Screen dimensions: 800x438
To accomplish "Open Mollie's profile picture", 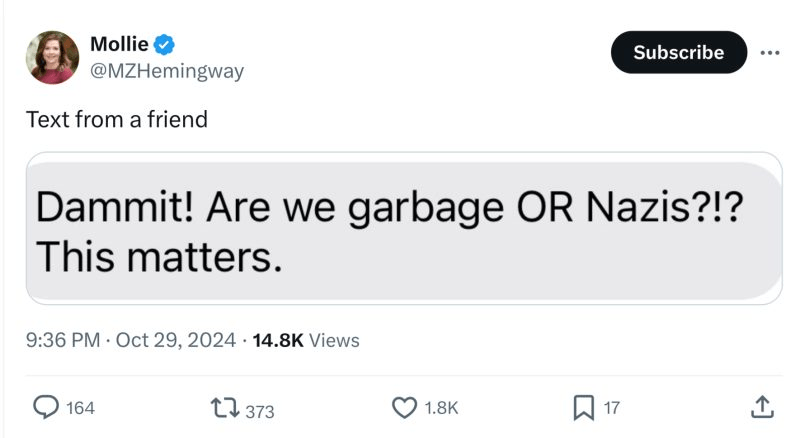I will click(53, 57).
